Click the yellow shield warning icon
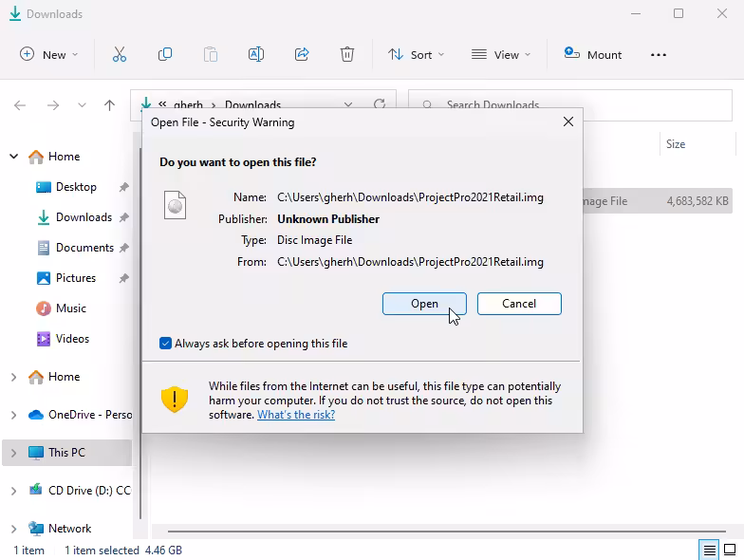Viewport: 744px width, 560px height. pyautogui.click(x=175, y=399)
